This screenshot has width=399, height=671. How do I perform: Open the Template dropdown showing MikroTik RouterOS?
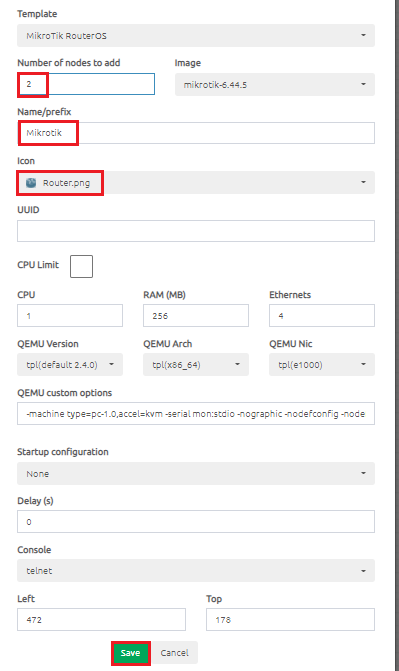196,36
